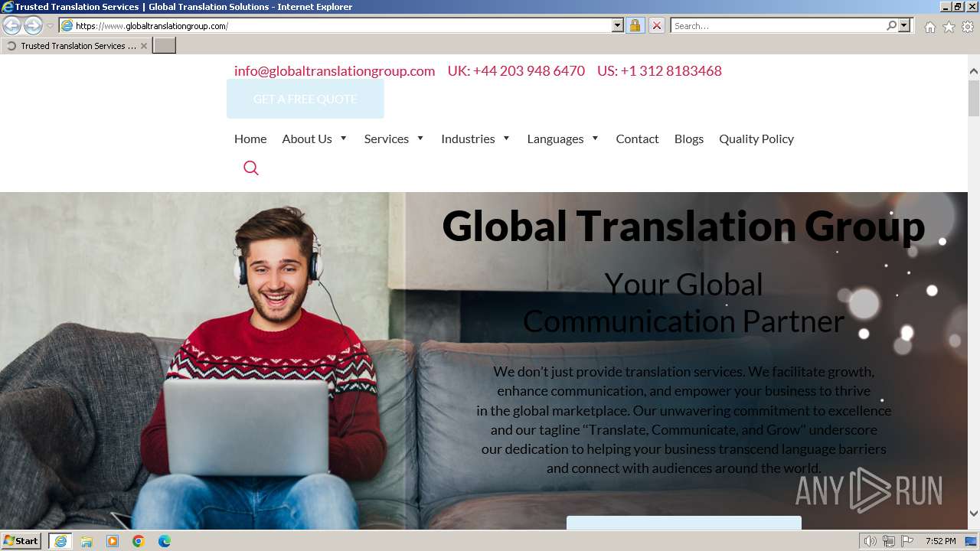The image size is (980, 551).
Task: Open the Action Center flag icon
Action: tap(907, 541)
